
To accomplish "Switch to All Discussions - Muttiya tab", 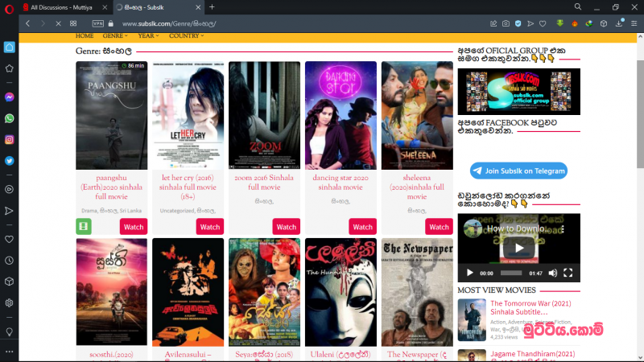I will tap(62, 7).
